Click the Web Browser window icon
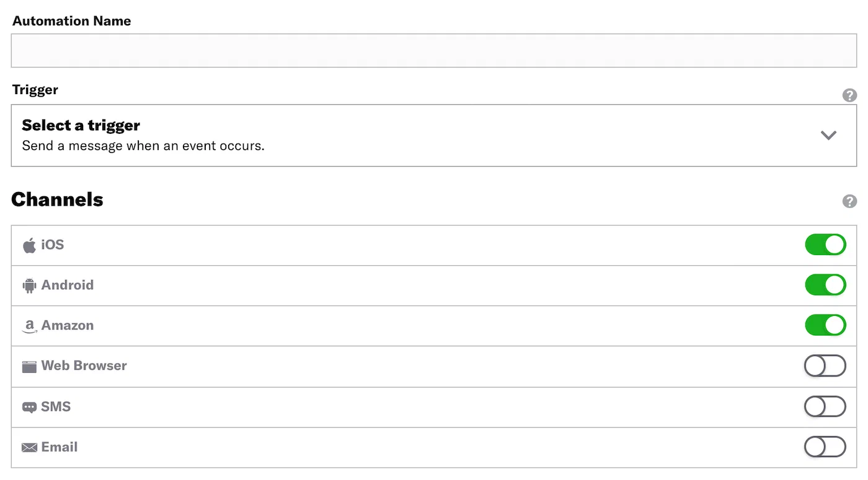 pos(29,365)
